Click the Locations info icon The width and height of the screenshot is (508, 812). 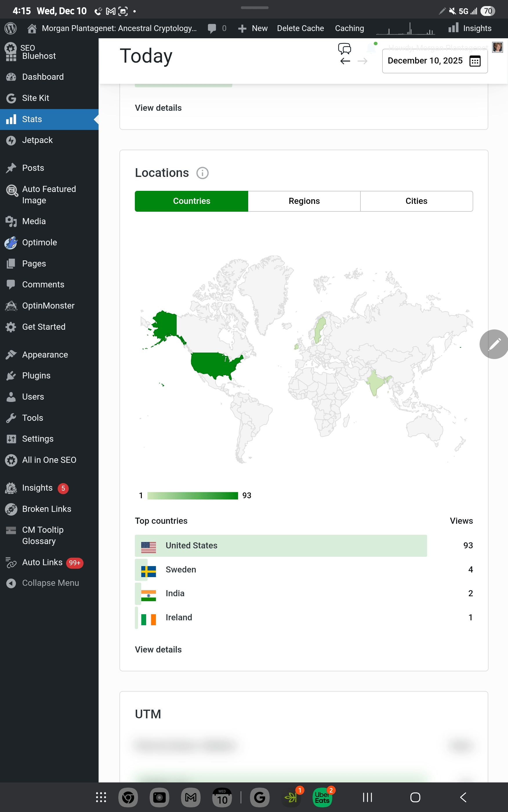(202, 173)
